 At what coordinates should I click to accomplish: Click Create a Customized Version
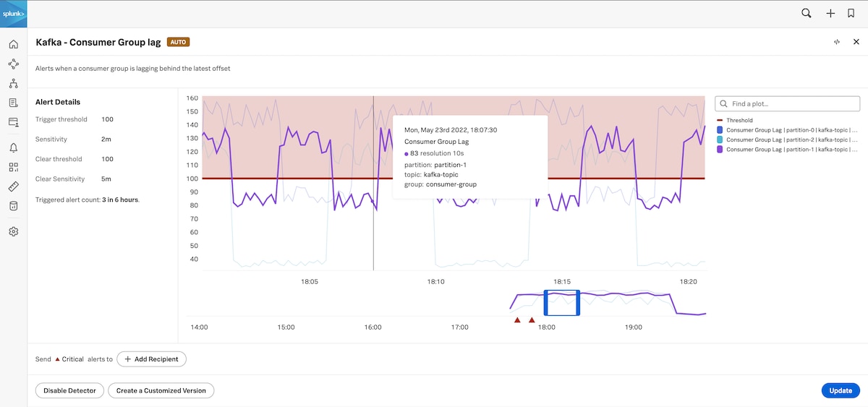(x=161, y=390)
